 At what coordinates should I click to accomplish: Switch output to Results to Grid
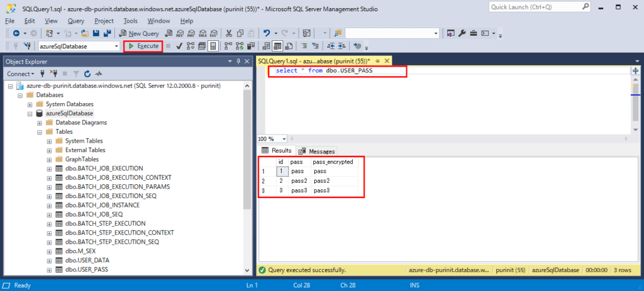(278, 46)
